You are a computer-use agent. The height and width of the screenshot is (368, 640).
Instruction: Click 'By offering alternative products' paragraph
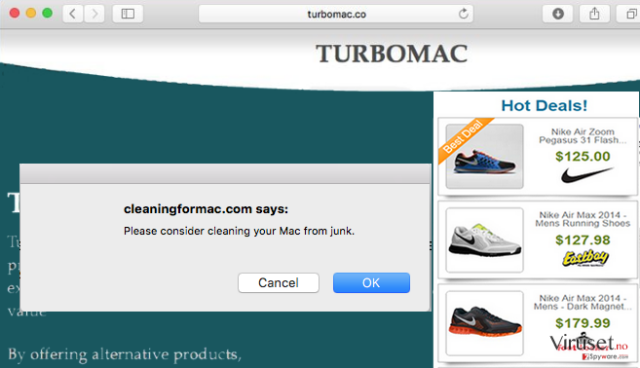124,354
